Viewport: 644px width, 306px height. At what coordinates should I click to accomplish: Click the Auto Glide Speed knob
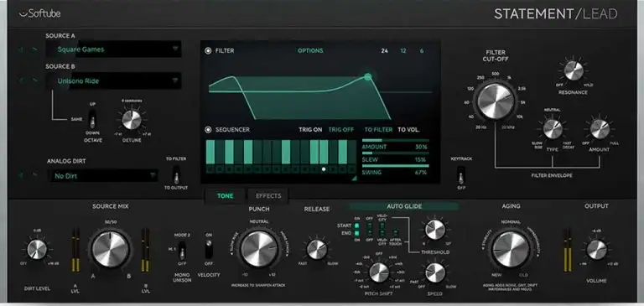(x=435, y=272)
